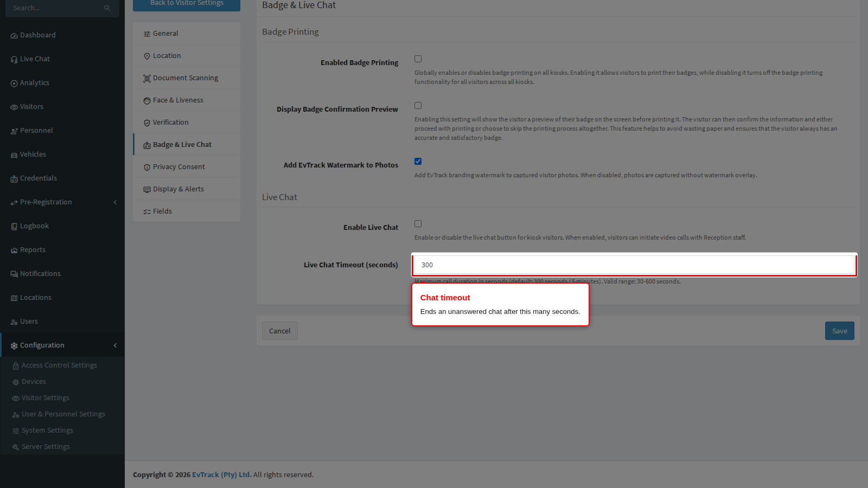Viewport: 868px width, 488px height.
Task: Click the Face & Liveness icon
Action: (x=147, y=101)
